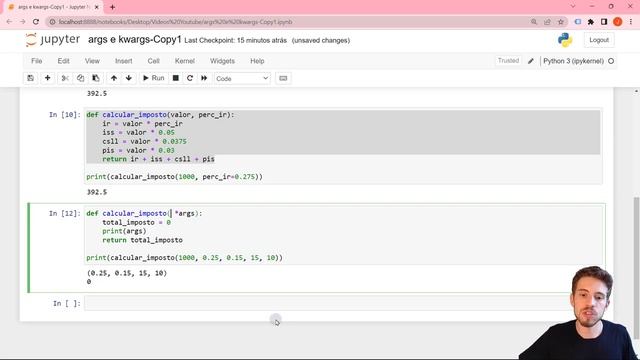Open the View menu
This screenshot has width=640, height=360.
coord(92,61)
